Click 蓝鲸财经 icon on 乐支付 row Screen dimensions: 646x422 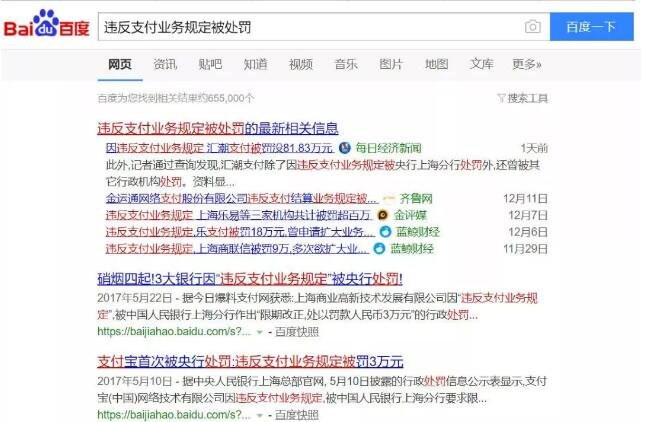[x=386, y=232]
